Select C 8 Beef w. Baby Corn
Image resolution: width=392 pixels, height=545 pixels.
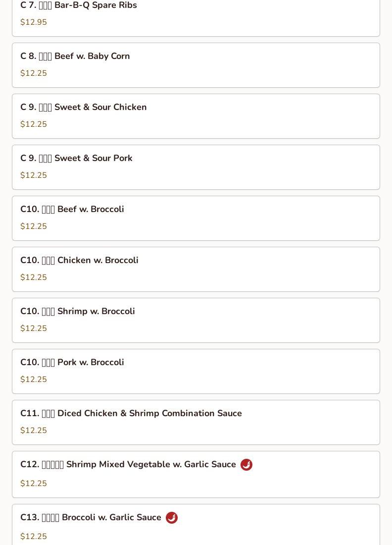tap(196, 65)
